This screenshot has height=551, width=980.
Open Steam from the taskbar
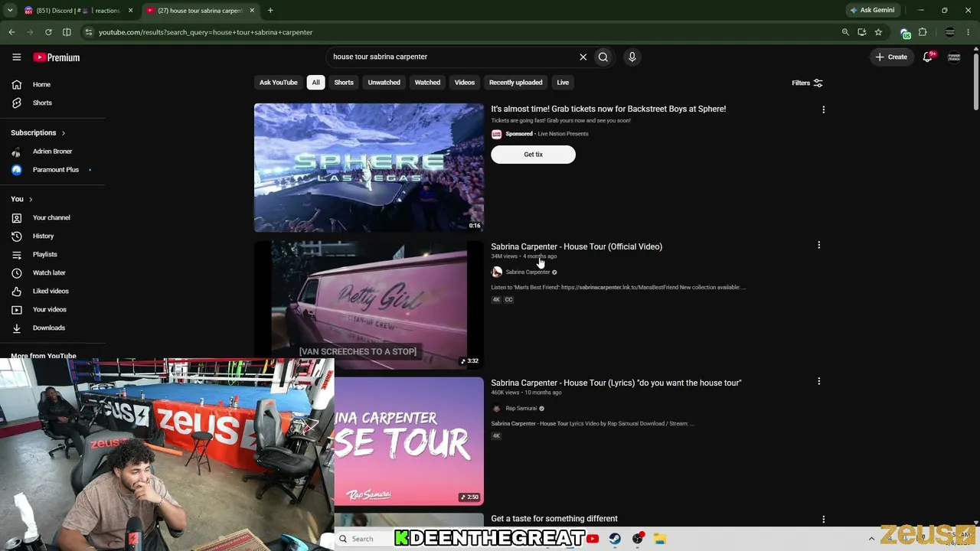coord(615,539)
